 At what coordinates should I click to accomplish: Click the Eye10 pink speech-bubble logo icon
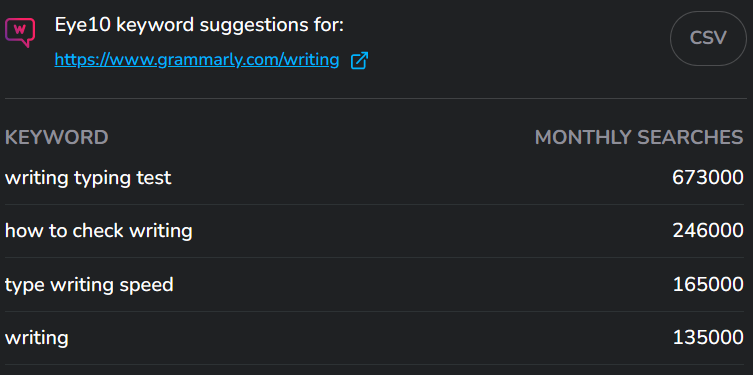[20, 32]
